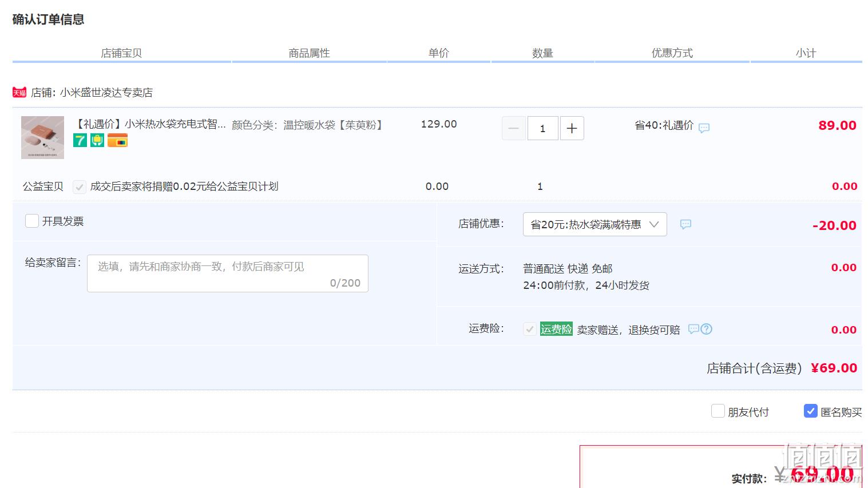Viewport: 868px width, 488px height.
Task: Uncheck the 匿名购买 anonymous purchase checkbox
Action: [x=810, y=411]
